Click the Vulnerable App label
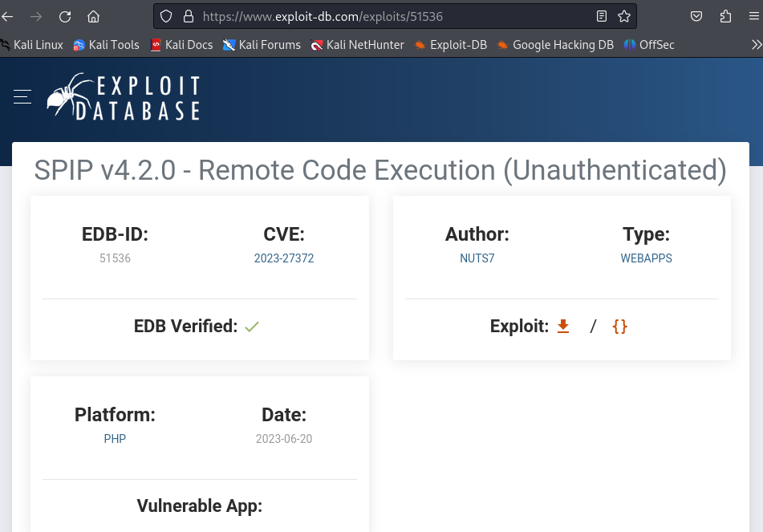Viewport: 763px width, 532px height. coord(200,506)
